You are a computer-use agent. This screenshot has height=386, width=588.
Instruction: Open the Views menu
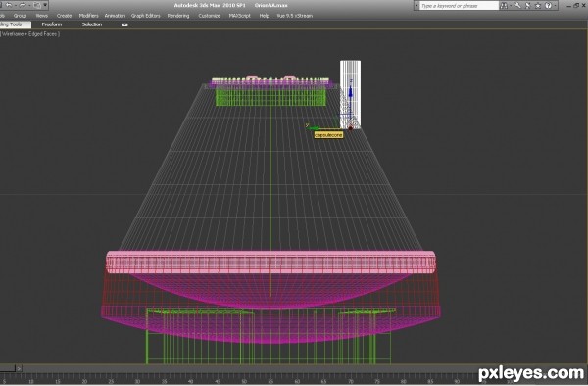(41, 16)
